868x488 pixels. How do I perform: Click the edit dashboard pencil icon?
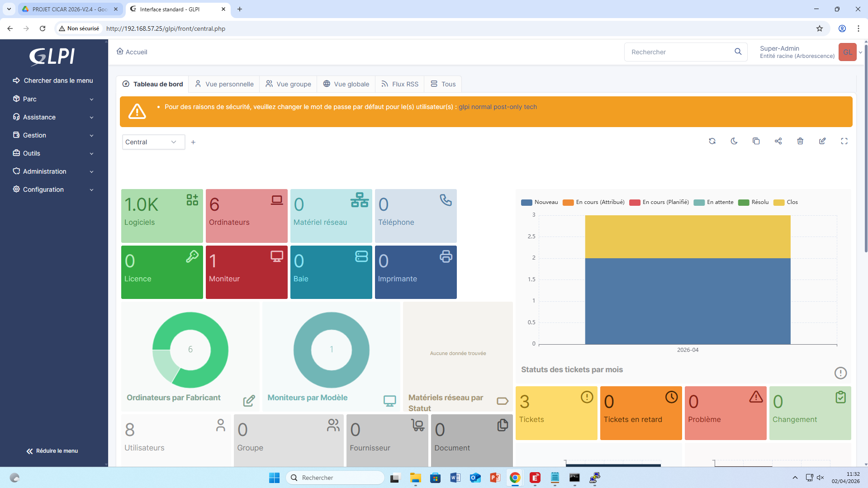(822, 141)
